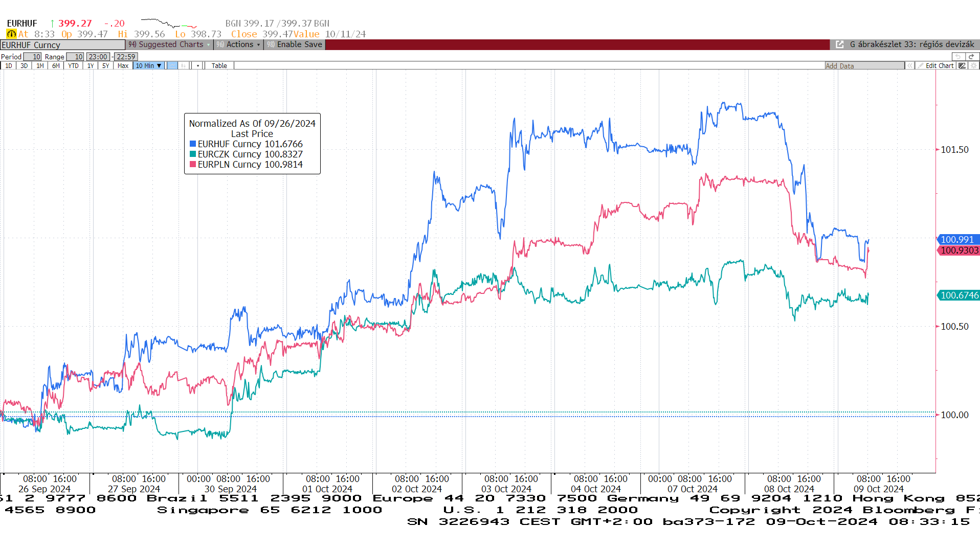Click the 26 Sep 2024 date label

point(44,489)
